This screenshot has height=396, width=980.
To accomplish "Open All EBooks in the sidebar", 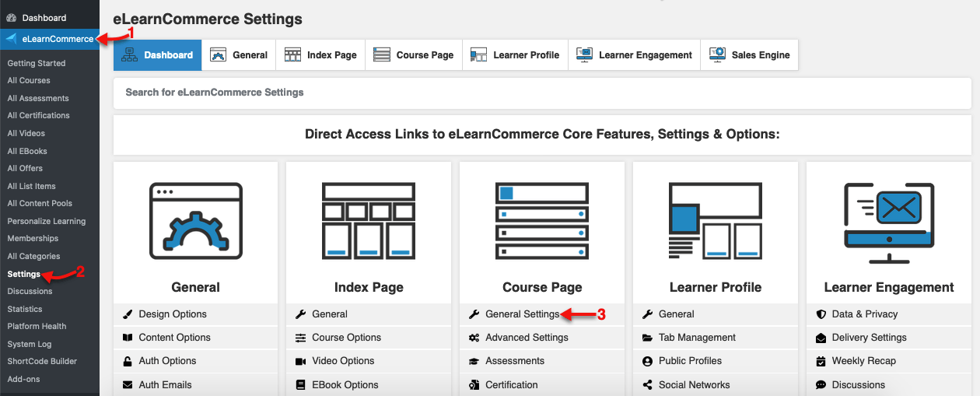I will (27, 151).
